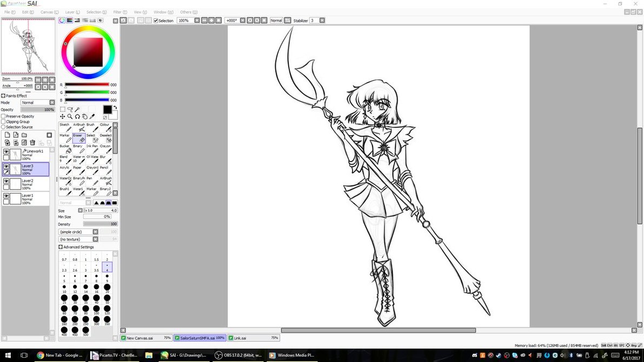The image size is (644, 362).
Task: Pick the eyedropper color picker tool
Action: 92,117
